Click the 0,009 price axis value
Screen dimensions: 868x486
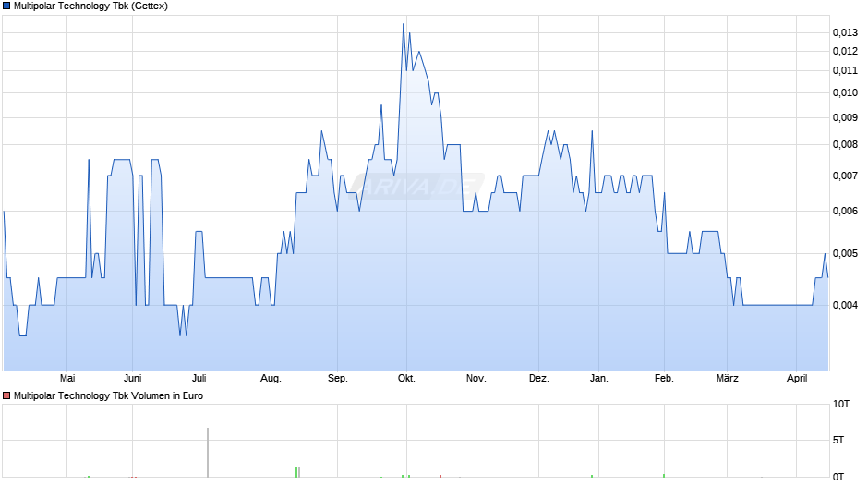pos(845,117)
